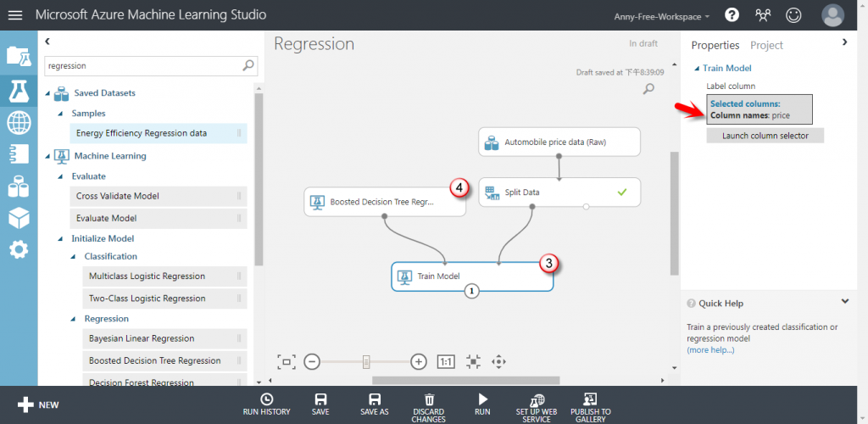Click canvas horizontal scrollbar thumb

point(465,380)
